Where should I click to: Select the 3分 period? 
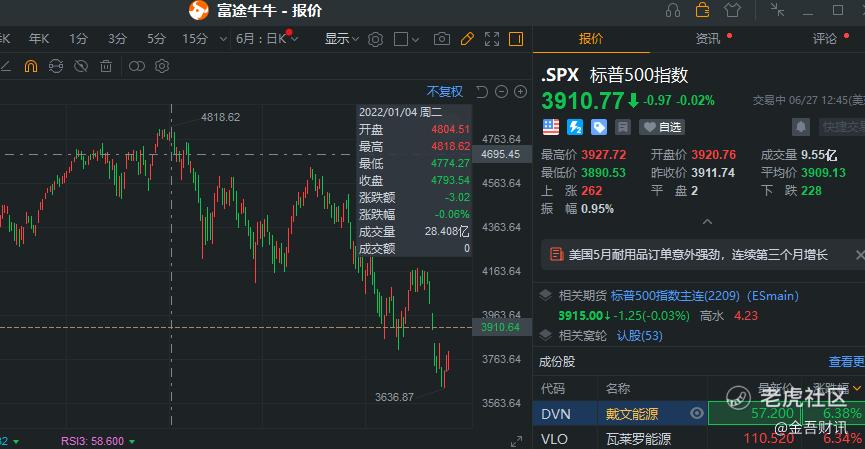[118, 39]
